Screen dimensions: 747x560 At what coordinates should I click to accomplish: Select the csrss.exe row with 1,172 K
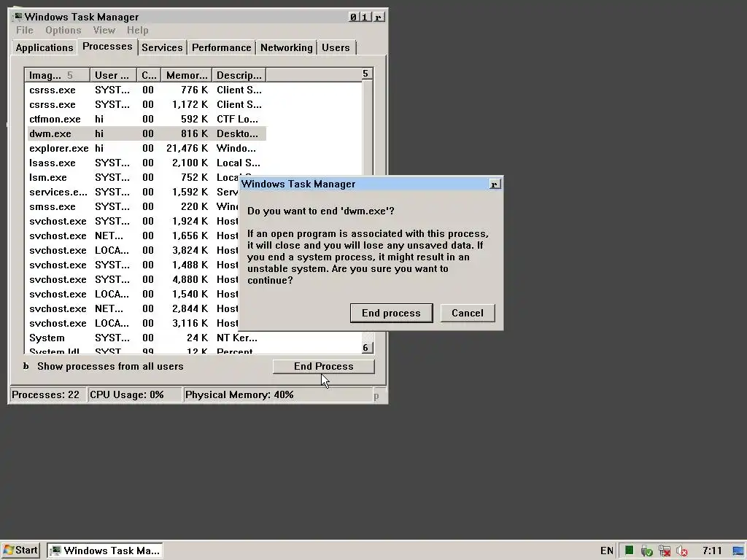pyautogui.click(x=147, y=104)
